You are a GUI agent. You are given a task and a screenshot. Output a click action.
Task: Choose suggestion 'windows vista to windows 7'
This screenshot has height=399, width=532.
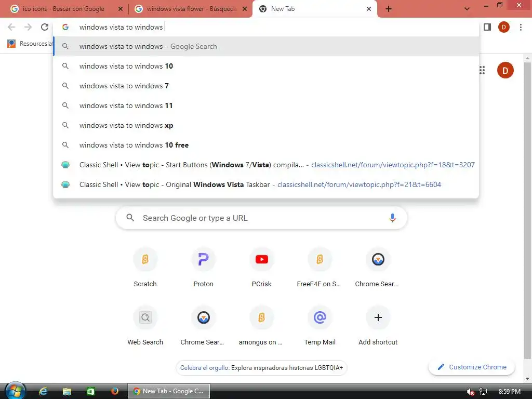267,86
